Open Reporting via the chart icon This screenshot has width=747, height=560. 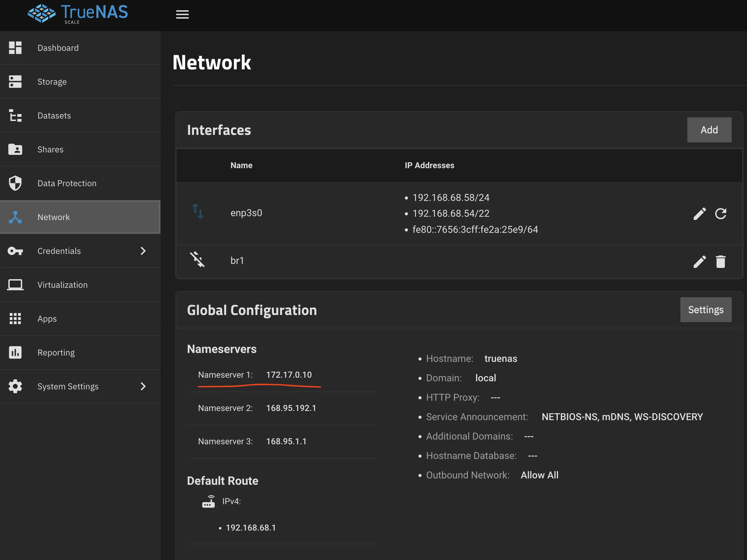click(15, 352)
